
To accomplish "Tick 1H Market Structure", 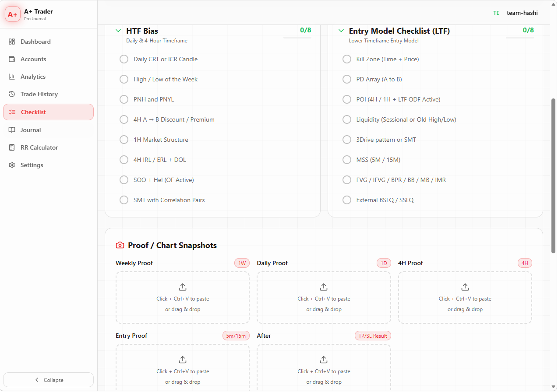I will [124, 140].
